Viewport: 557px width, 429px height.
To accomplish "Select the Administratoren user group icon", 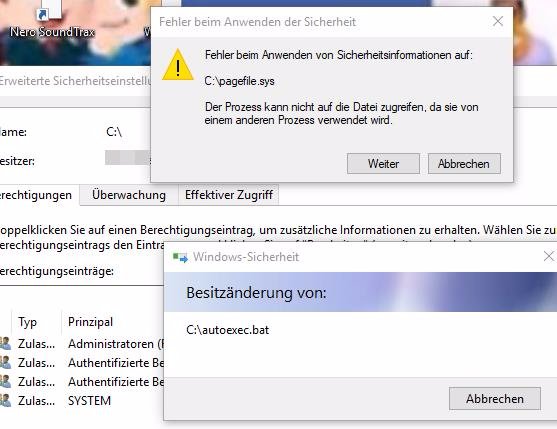I will pyautogui.click(x=5, y=344).
